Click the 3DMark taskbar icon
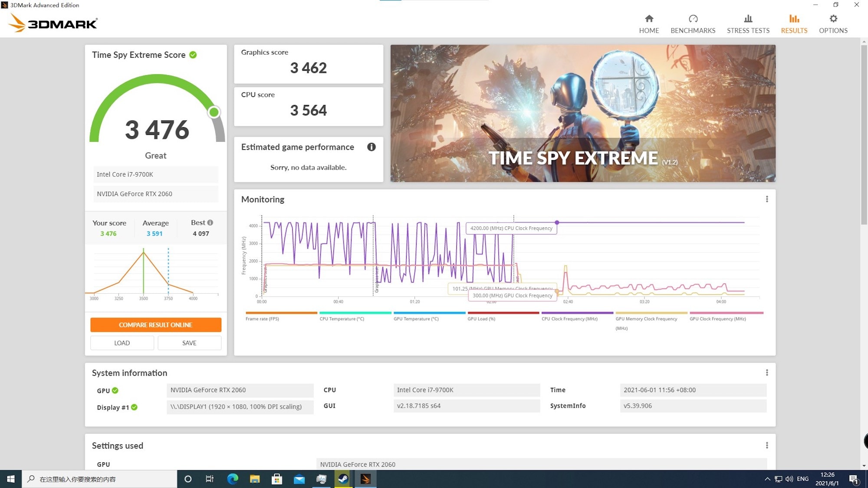Screen dimensions: 868x488 coord(365,479)
